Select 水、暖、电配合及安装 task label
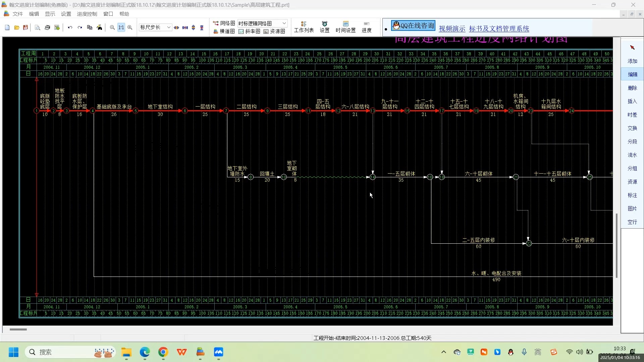Viewport: 644px width, 362px height. pos(496,273)
